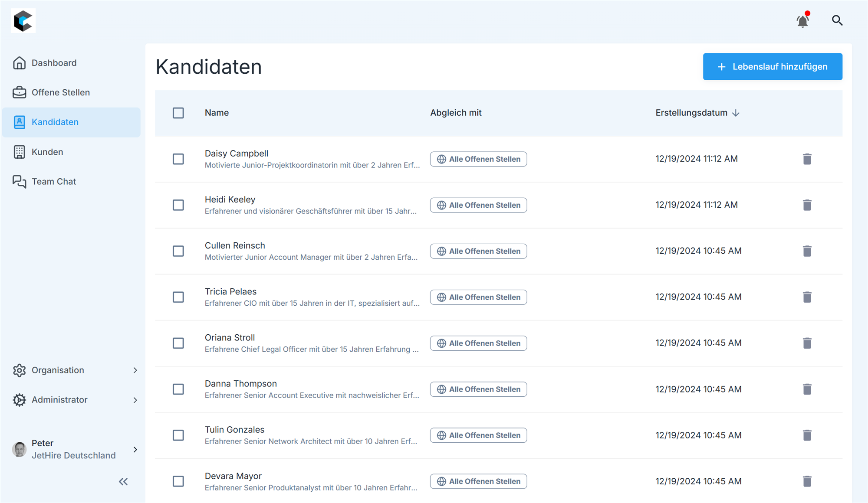Viewport: 868px width, 503px height.
Task: Select Kandidaten sidebar item
Action: click(x=71, y=122)
